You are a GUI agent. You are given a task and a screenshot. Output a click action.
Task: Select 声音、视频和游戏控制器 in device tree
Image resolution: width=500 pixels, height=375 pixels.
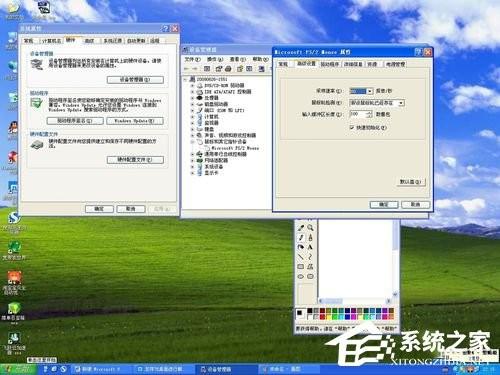click(230, 135)
